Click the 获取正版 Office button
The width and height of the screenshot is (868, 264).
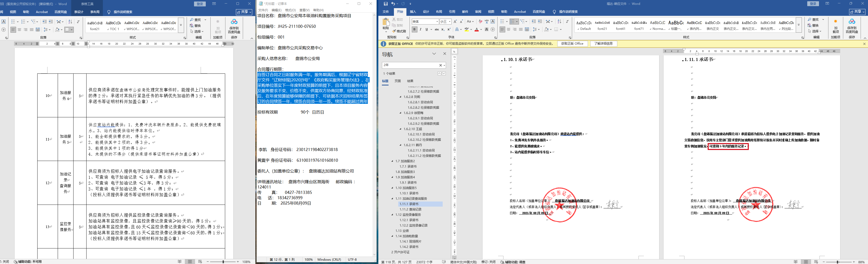pyautogui.click(x=572, y=44)
